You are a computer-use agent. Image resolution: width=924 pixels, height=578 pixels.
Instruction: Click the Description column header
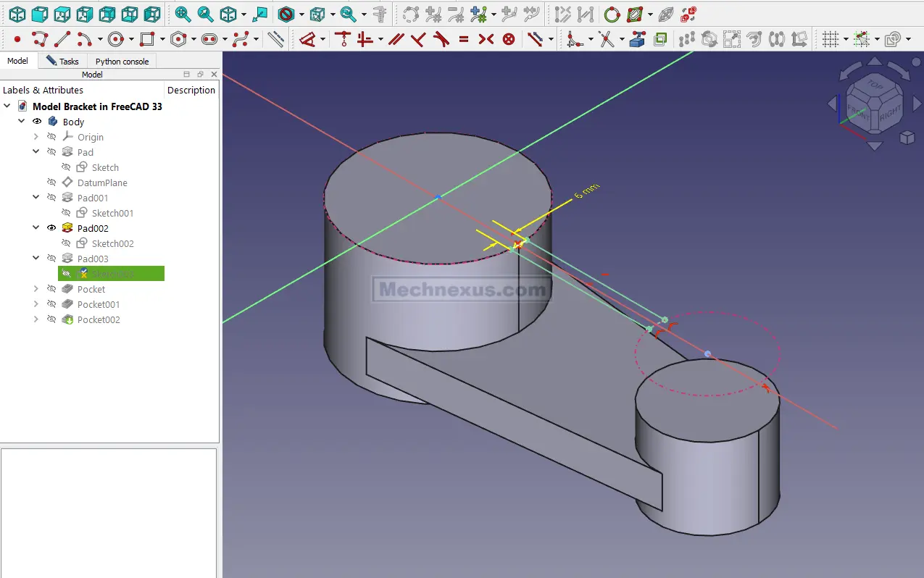click(x=191, y=90)
